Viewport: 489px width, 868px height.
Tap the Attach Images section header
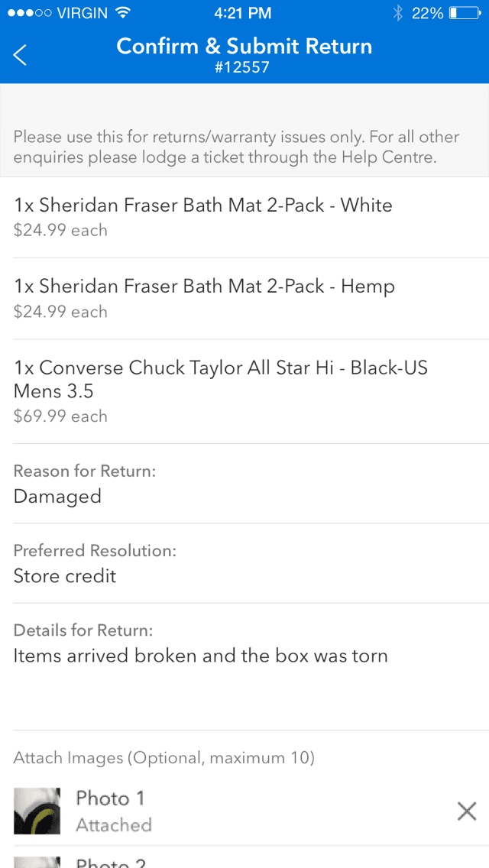[x=164, y=758]
